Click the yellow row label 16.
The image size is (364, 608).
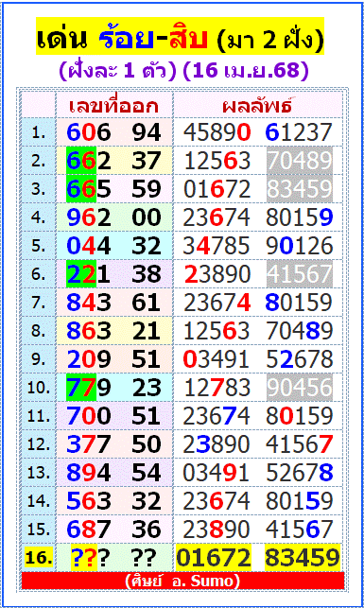(39, 558)
